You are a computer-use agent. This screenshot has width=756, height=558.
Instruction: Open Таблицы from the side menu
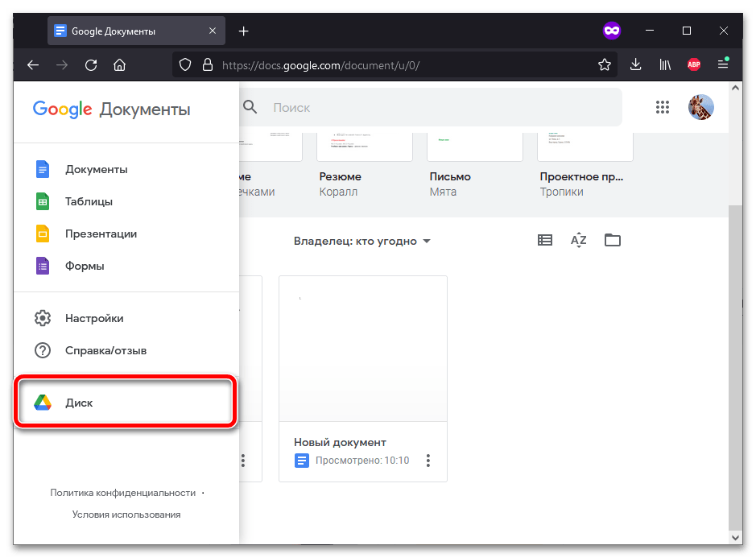tap(89, 201)
